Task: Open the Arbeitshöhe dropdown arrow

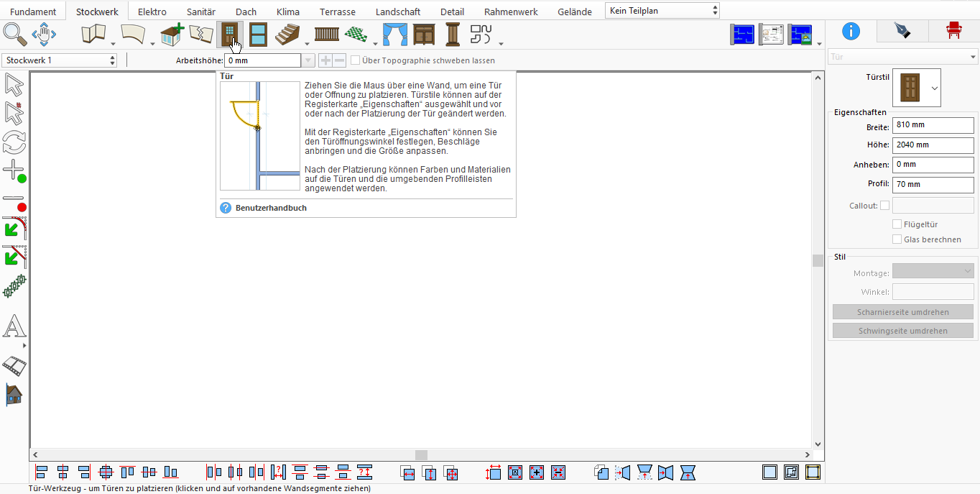Action: (x=308, y=60)
